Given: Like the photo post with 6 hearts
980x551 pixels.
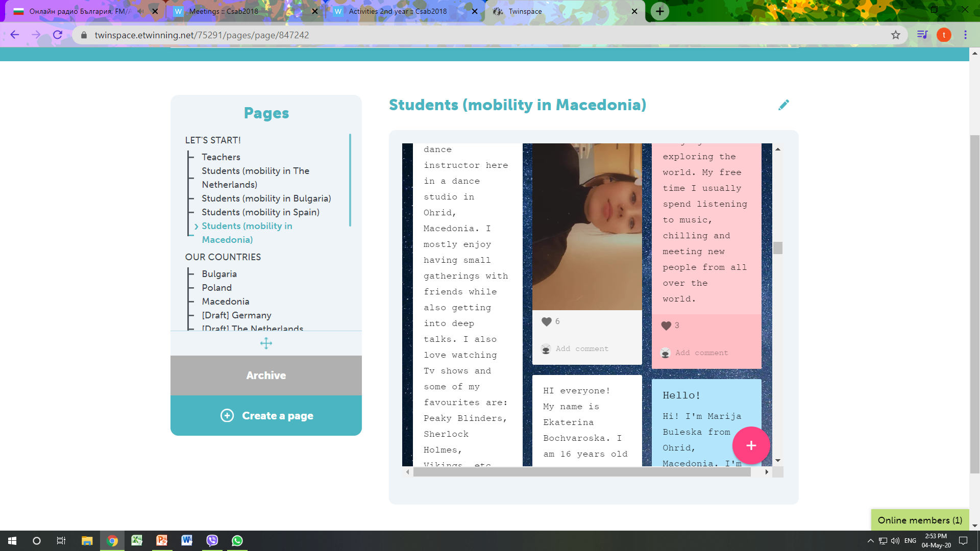Looking at the screenshot, I should point(547,321).
